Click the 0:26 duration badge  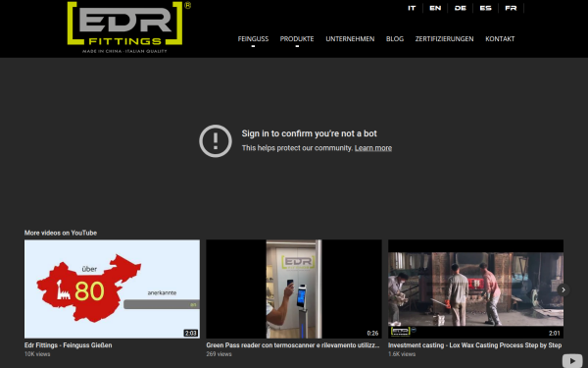pyautogui.click(x=372, y=333)
